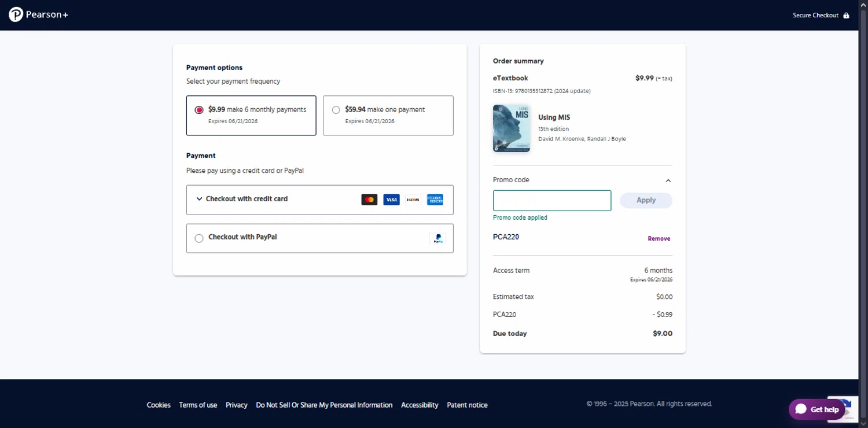Open the Accessibility footer link
This screenshot has width=868, height=428.
[420, 405]
